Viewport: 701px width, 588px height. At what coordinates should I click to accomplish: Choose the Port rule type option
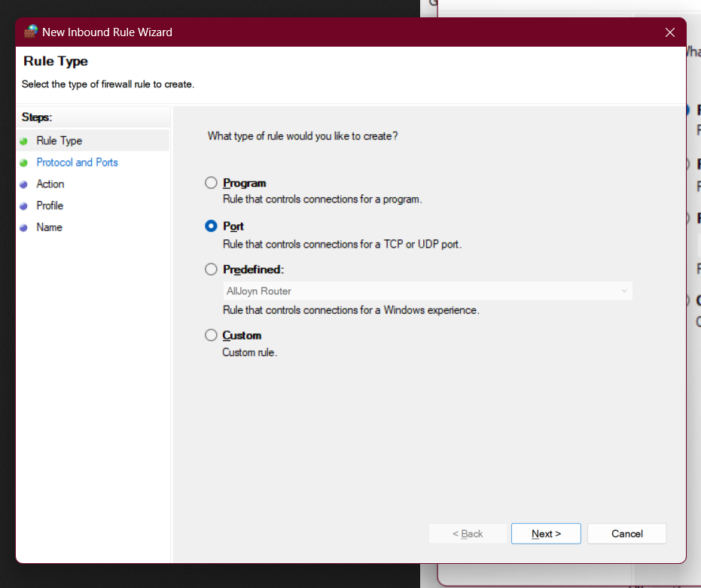(211, 226)
